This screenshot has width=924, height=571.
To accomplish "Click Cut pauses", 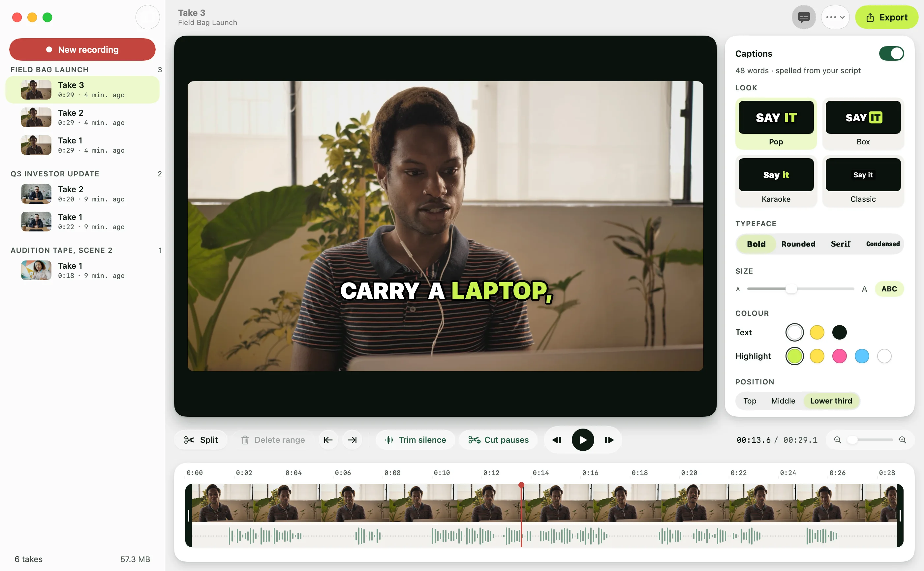I will tap(498, 440).
